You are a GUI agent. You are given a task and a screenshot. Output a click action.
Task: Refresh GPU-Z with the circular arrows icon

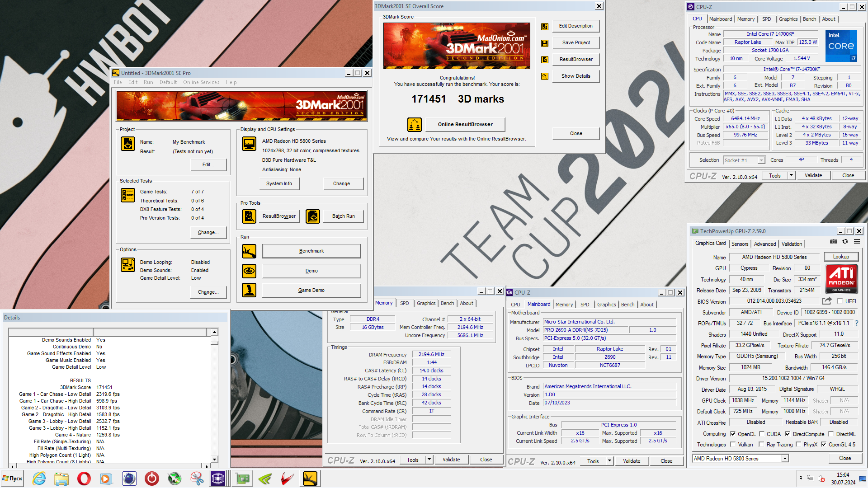[x=845, y=242]
